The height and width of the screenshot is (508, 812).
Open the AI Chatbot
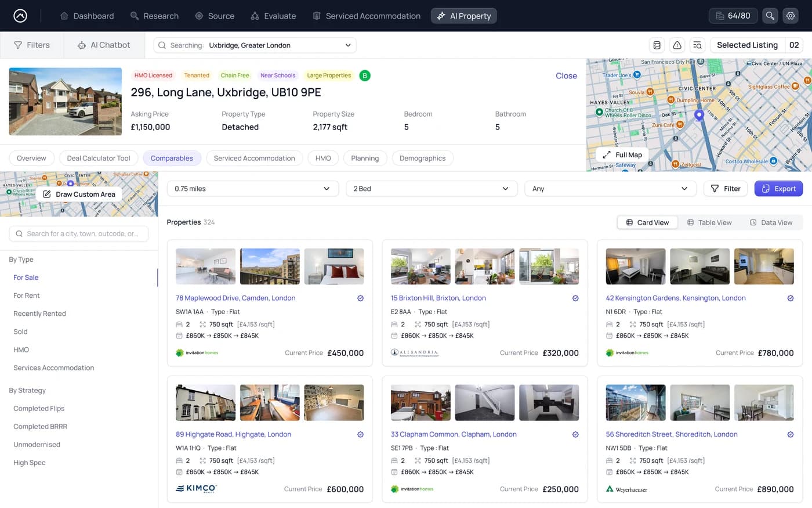pos(104,45)
